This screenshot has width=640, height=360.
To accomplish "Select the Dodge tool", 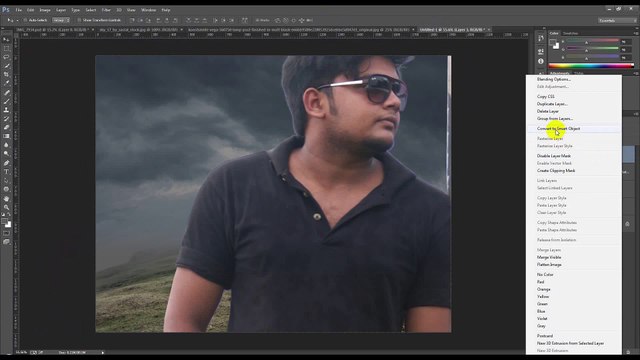I will 6,153.
